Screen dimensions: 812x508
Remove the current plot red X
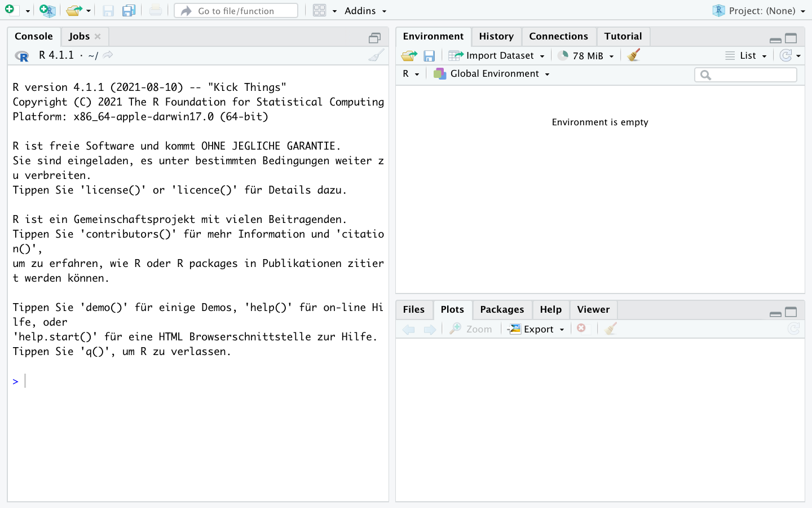(581, 328)
